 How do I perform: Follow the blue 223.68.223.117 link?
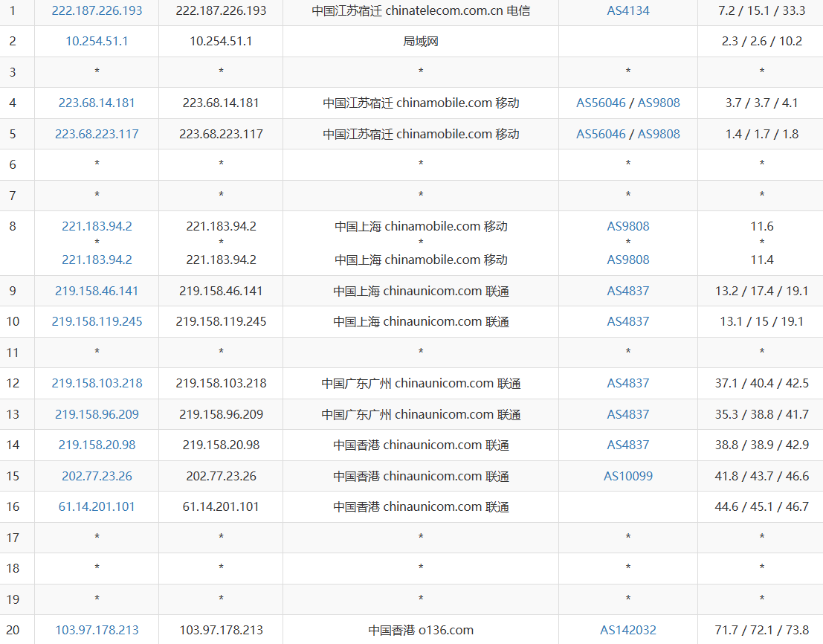click(97, 134)
